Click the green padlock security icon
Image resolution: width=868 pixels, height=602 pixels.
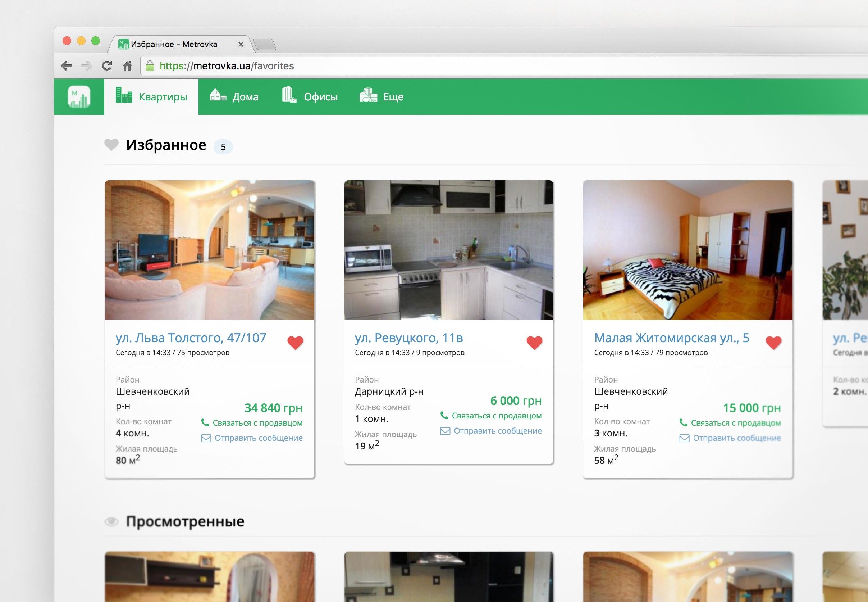[x=150, y=66]
